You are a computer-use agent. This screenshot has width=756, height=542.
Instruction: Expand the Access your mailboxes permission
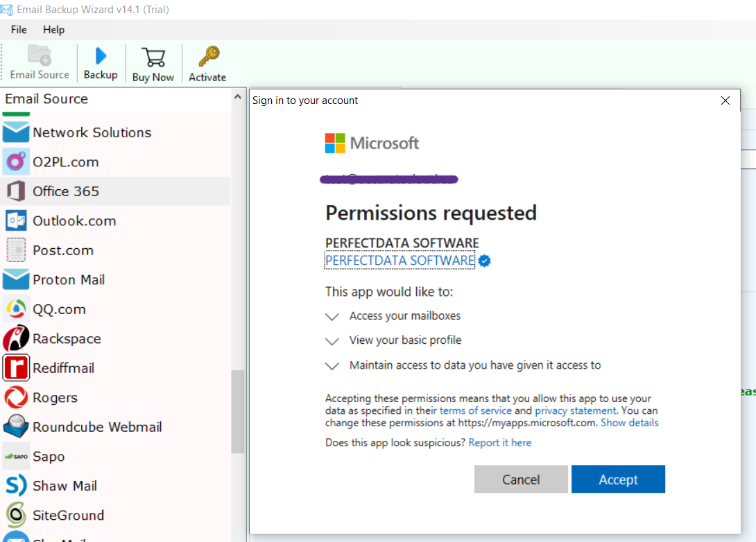[x=332, y=316]
